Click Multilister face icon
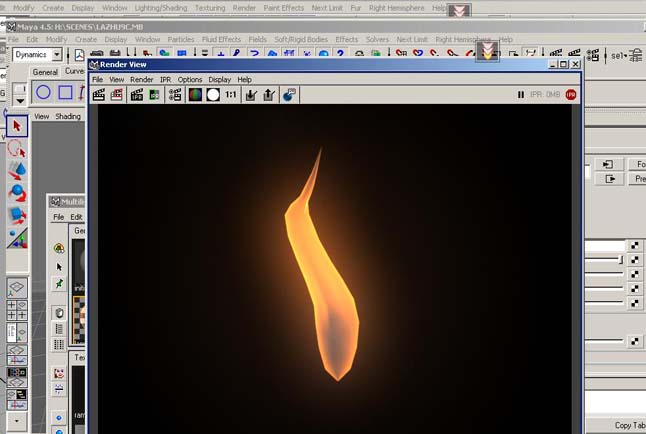 coord(59,373)
